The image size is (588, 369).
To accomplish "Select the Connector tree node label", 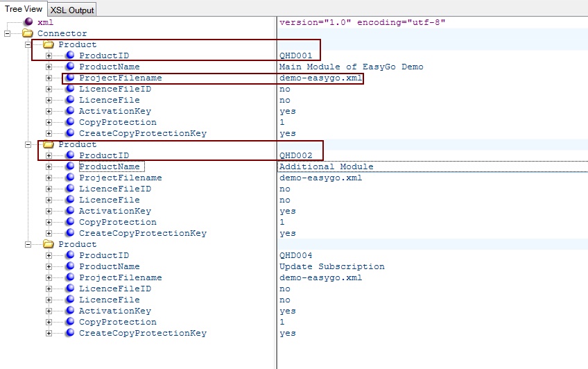I will [62, 33].
